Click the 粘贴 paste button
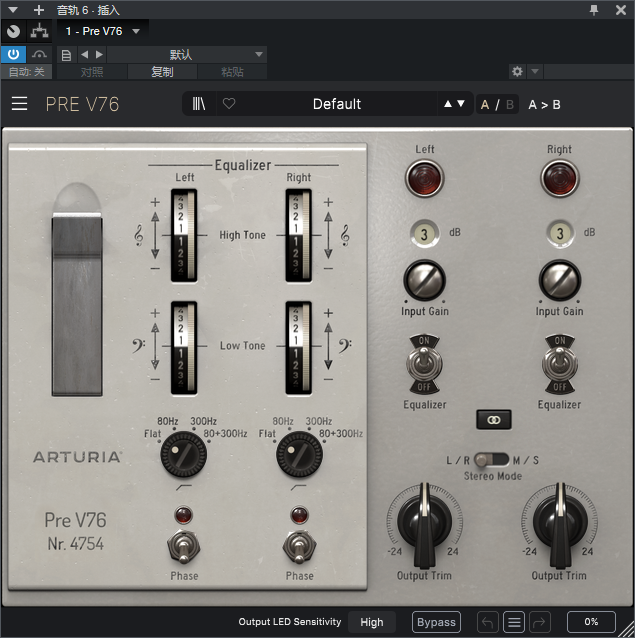Viewport: 635px width, 638px height. coord(232,72)
